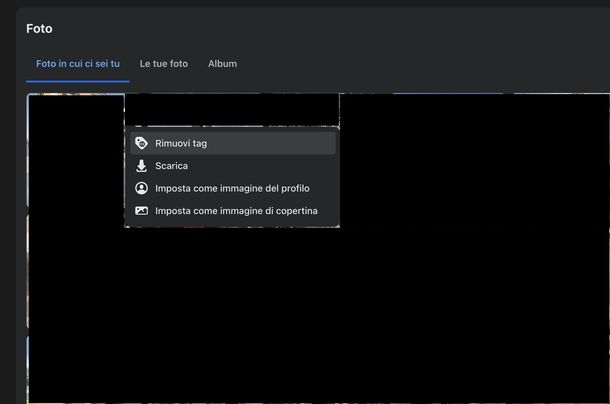Switch to the Album tab

coord(222,64)
